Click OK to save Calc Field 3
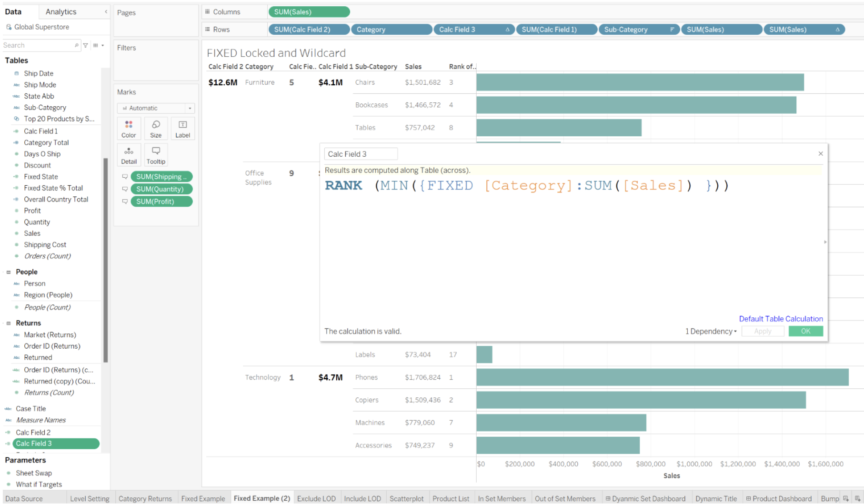This screenshot has width=864, height=504. tap(805, 331)
